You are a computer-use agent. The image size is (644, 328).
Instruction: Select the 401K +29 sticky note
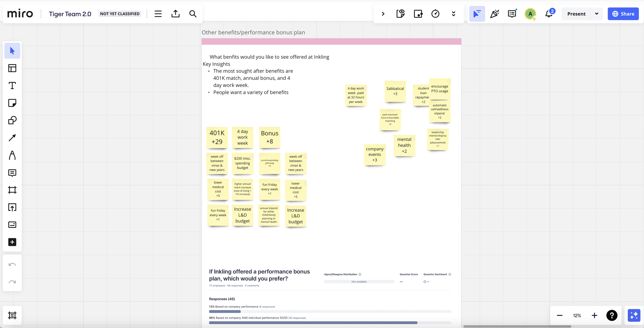pos(217,137)
